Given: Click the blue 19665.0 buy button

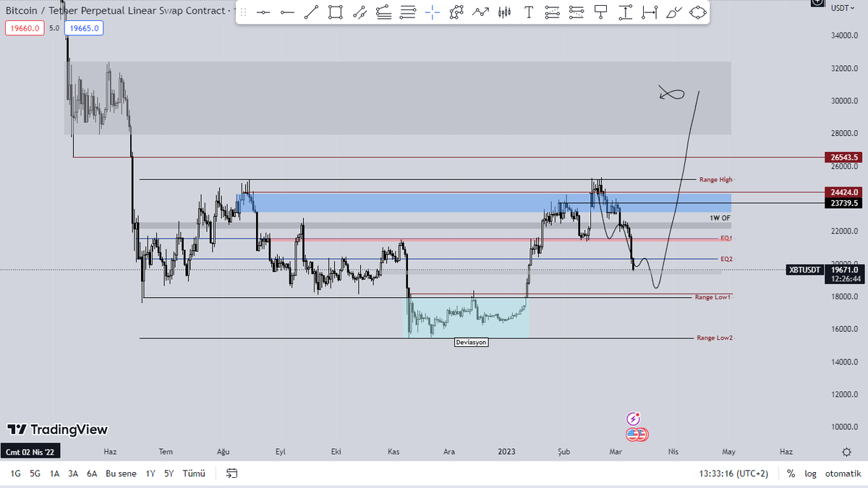Looking at the screenshot, I should point(83,28).
